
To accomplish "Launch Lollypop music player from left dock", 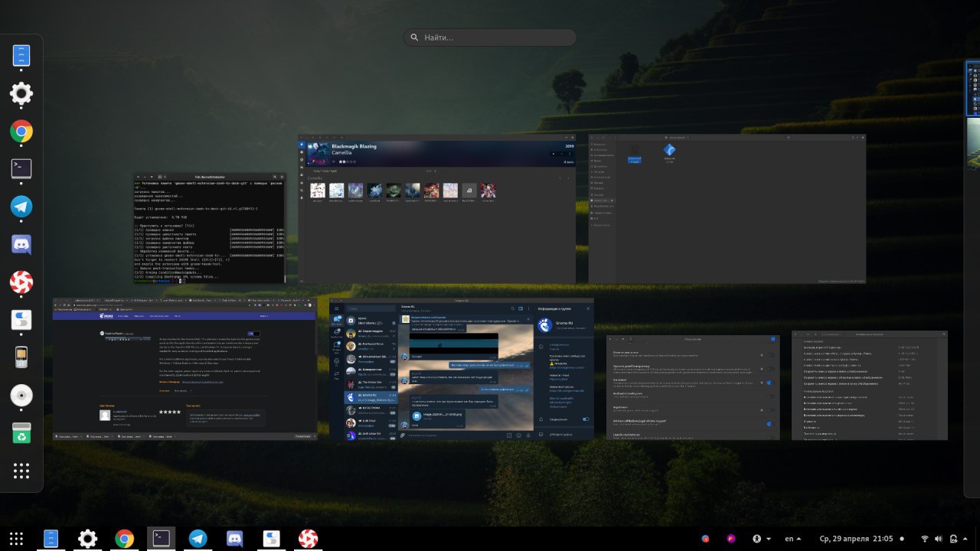I will (x=21, y=282).
